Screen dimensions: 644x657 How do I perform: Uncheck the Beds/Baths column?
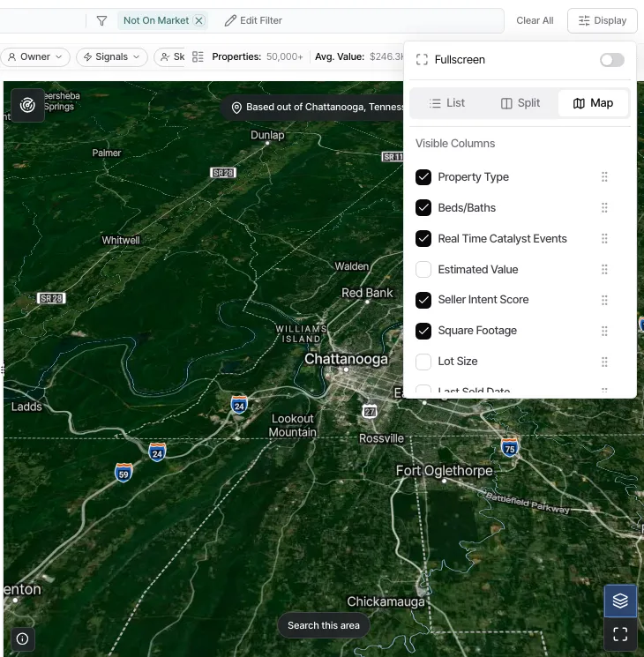(423, 208)
